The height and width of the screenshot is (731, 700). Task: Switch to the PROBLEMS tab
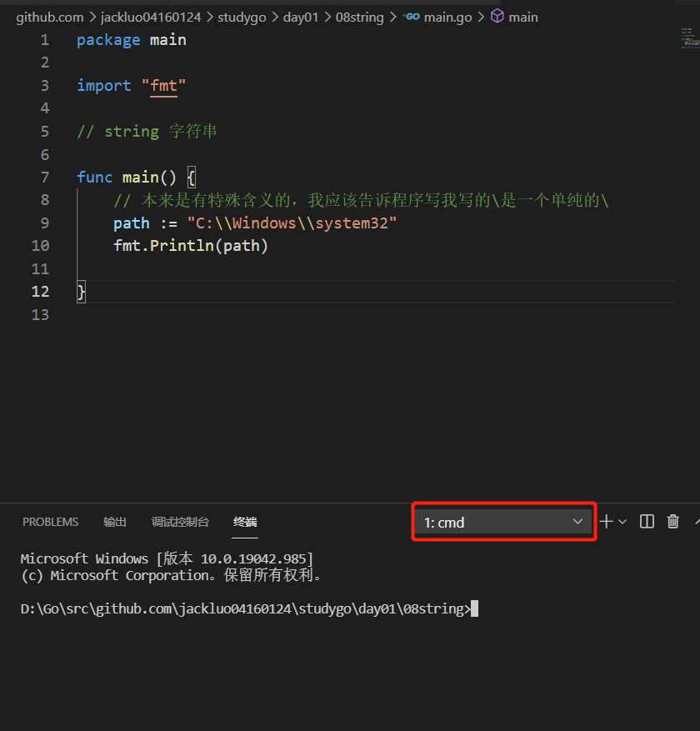click(50, 522)
